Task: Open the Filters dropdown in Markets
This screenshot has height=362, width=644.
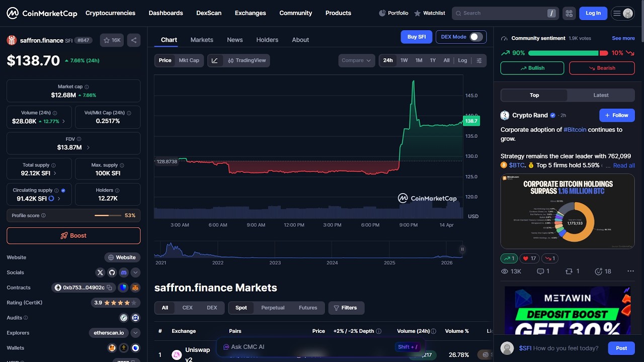Action: [x=346, y=308]
